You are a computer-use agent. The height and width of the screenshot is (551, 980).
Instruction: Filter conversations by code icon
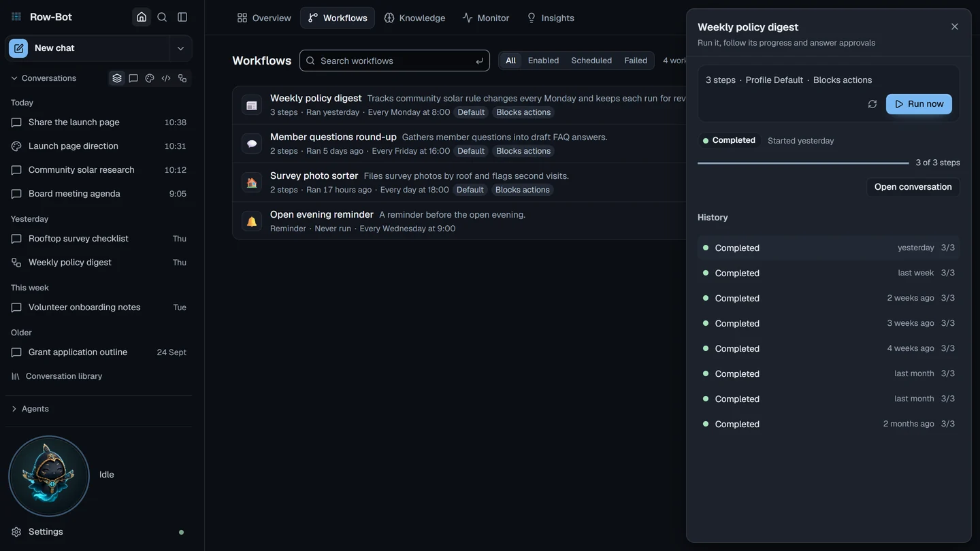pyautogui.click(x=166, y=78)
